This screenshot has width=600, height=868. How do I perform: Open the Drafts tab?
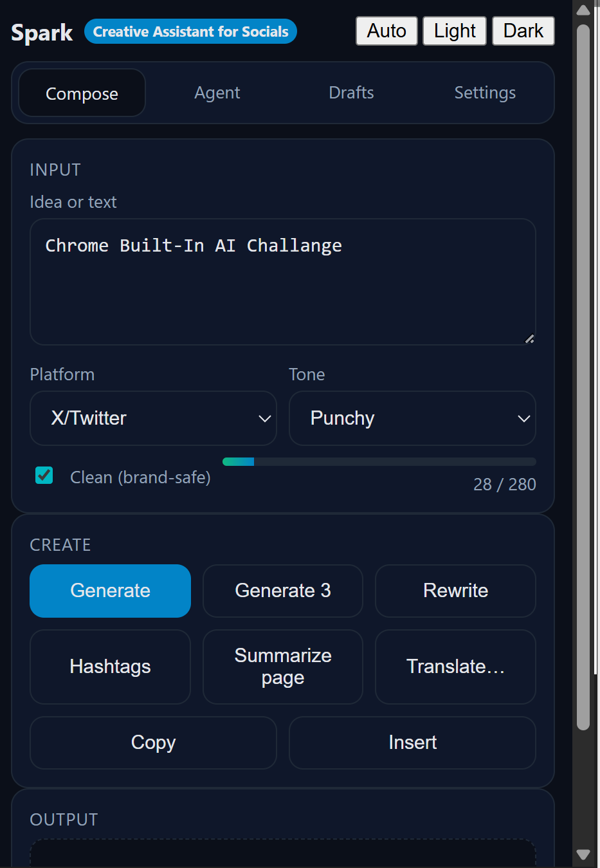tap(351, 93)
